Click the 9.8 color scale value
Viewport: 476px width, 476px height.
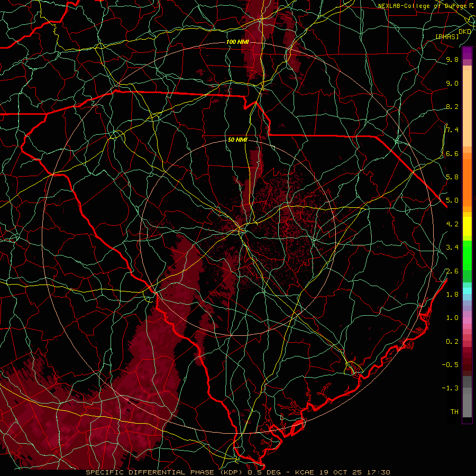point(452,59)
